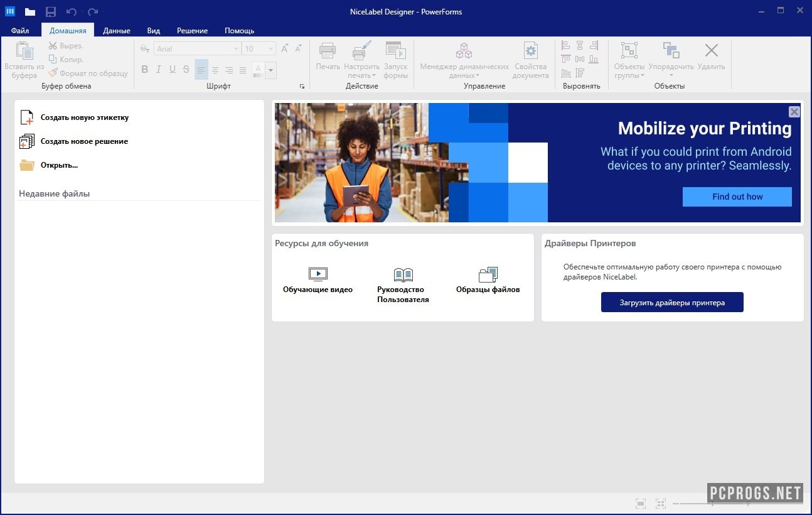
Task: Expand Dynamic Data Manager dropdown
Action: click(x=477, y=76)
